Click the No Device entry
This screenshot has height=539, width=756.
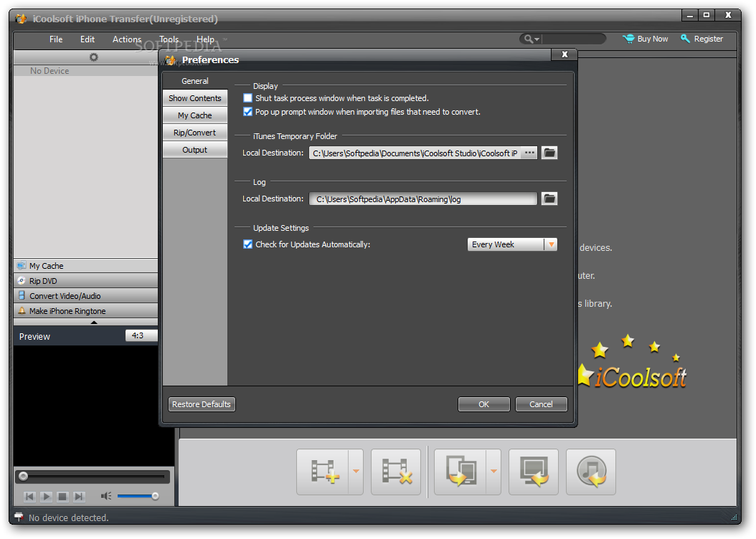coord(86,71)
